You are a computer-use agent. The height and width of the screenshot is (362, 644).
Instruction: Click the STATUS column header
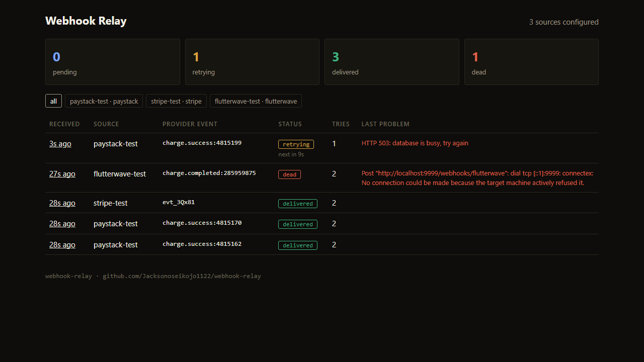290,124
